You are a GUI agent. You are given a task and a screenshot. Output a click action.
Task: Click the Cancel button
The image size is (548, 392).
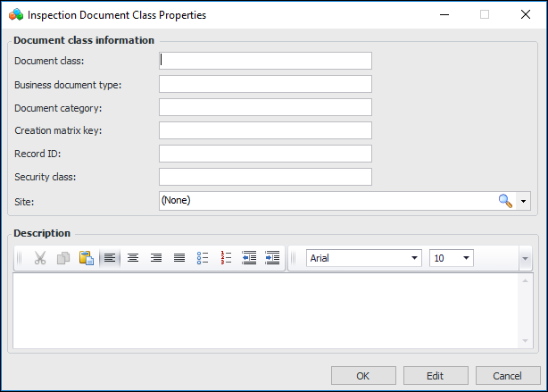click(507, 376)
